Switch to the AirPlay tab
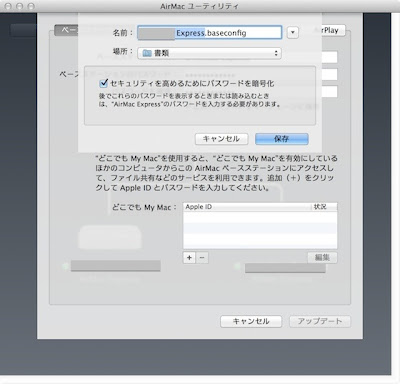Image resolution: width=400 pixels, height=384 pixels. coord(330,30)
